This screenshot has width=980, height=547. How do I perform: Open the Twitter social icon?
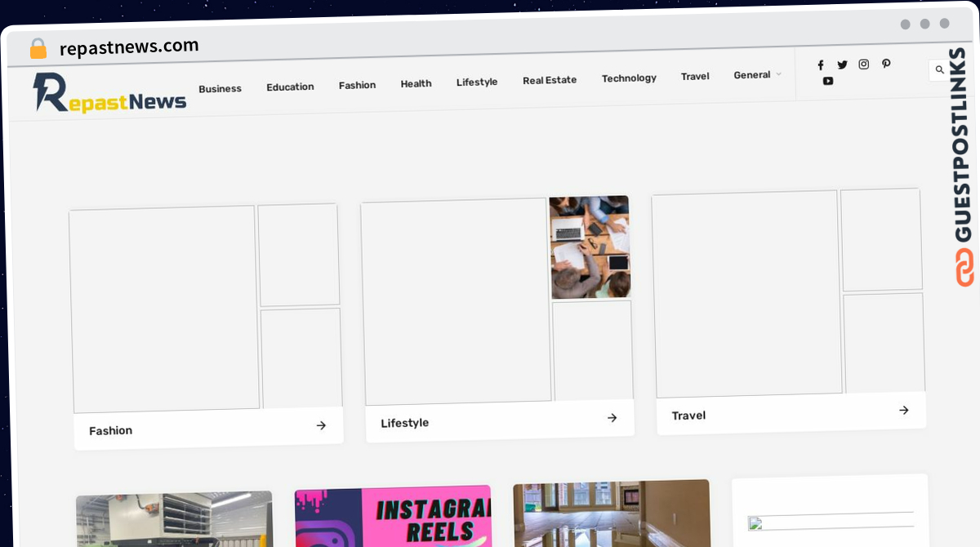click(842, 64)
